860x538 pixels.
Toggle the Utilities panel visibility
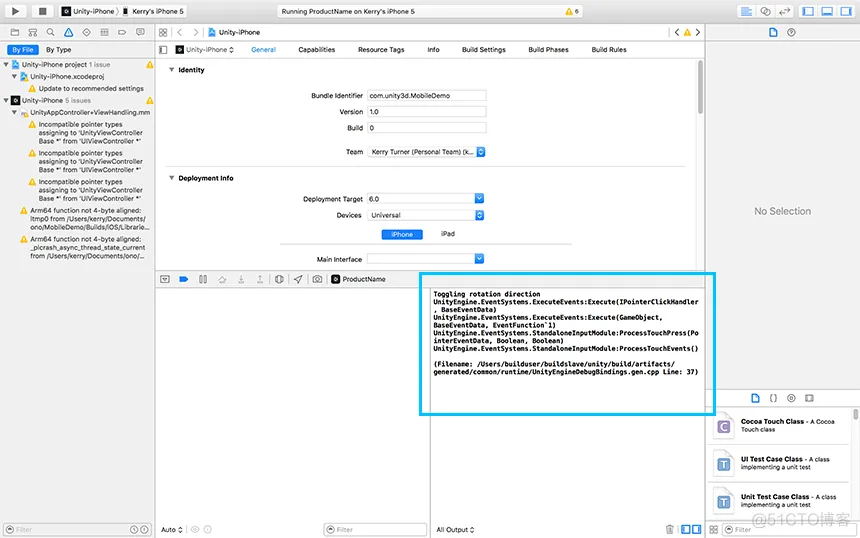(846, 11)
